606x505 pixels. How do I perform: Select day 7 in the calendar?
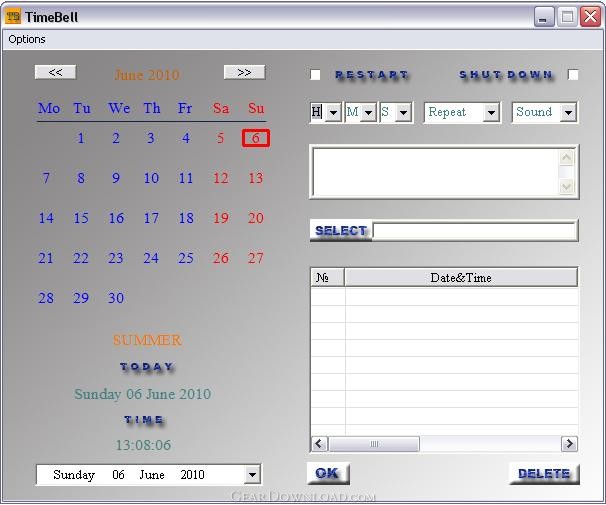pos(46,178)
